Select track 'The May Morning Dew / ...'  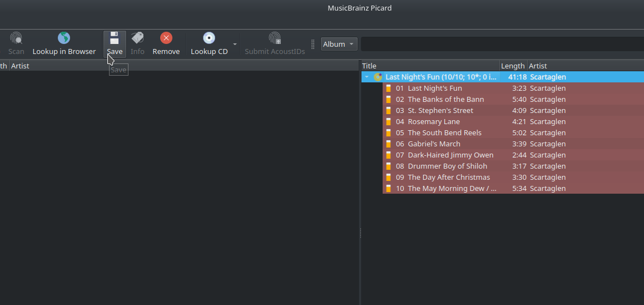click(452, 188)
